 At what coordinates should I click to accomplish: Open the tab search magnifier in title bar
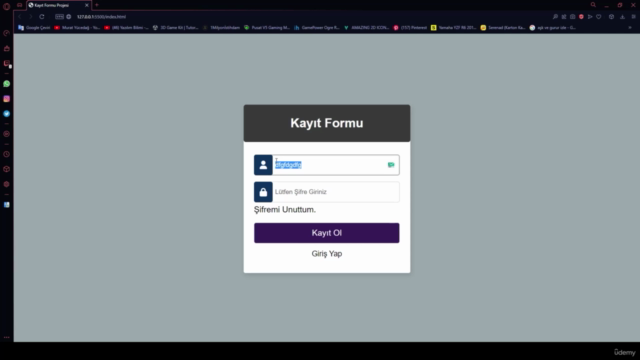coord(593,5)
